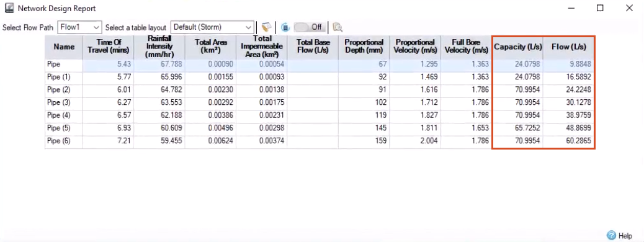Click flow cell 30.1278
The height and width of the screenshot is (242, 644).
[x=569, y=103]
